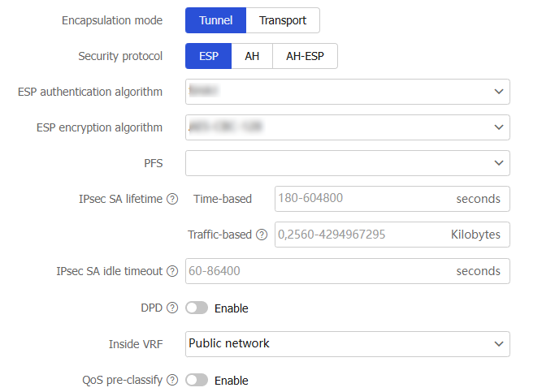Click help icon next to DPD label

(x=172, y=308)
